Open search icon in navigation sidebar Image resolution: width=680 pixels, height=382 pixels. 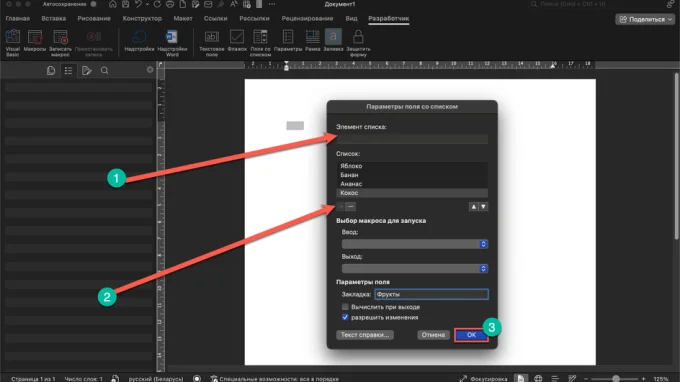(105, 70)
